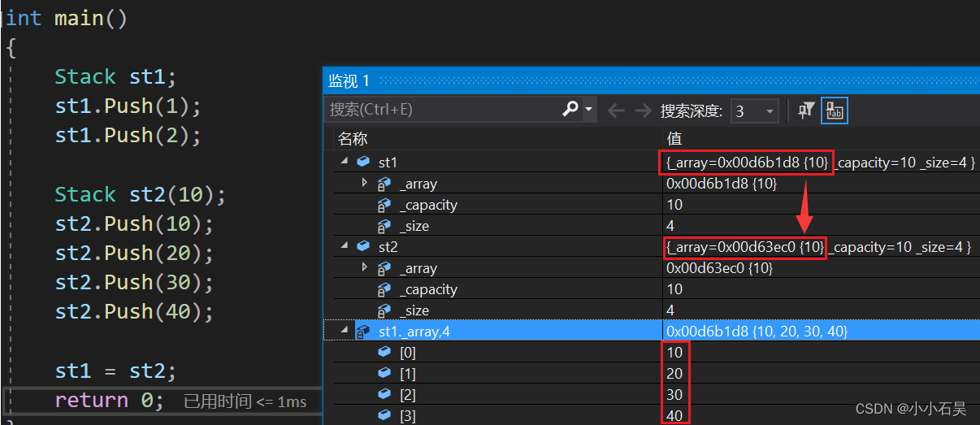Click element [3] value 40

tap(674, 416)
